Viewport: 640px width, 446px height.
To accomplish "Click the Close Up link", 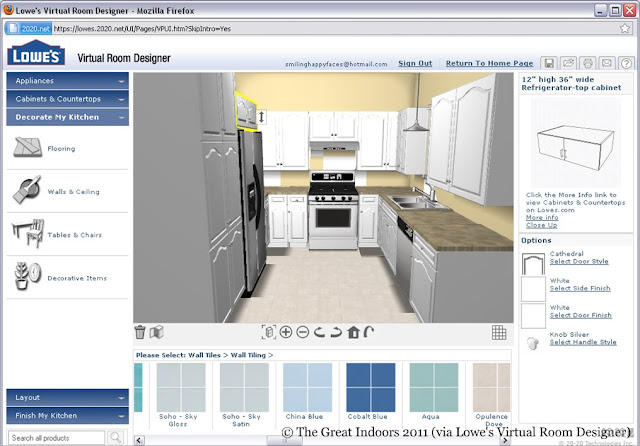I will coord(542,225).
